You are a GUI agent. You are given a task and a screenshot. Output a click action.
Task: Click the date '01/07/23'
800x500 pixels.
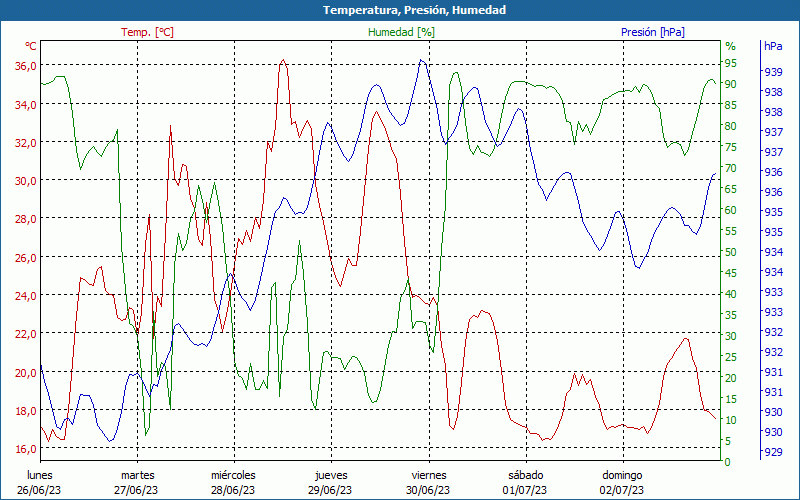[x=524, y=490]
